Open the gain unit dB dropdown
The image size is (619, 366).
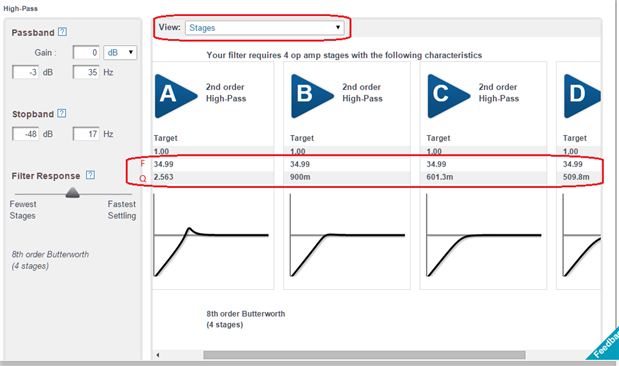120,53
